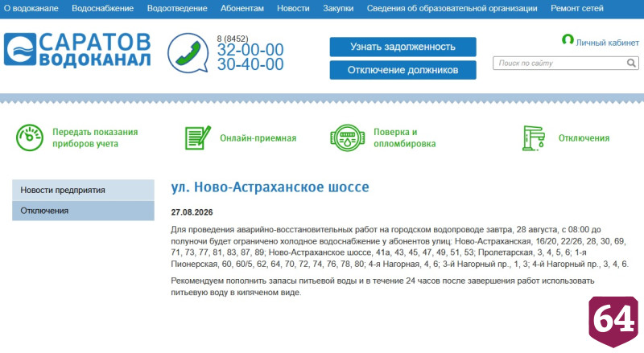
Task: Open the 'Личный кабинет' link
Action: click(607, 43)
